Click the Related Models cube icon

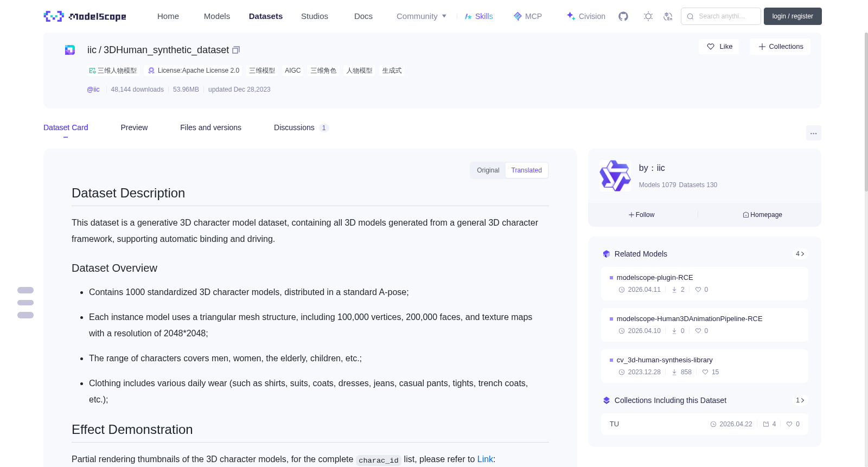tap(607, 254)
